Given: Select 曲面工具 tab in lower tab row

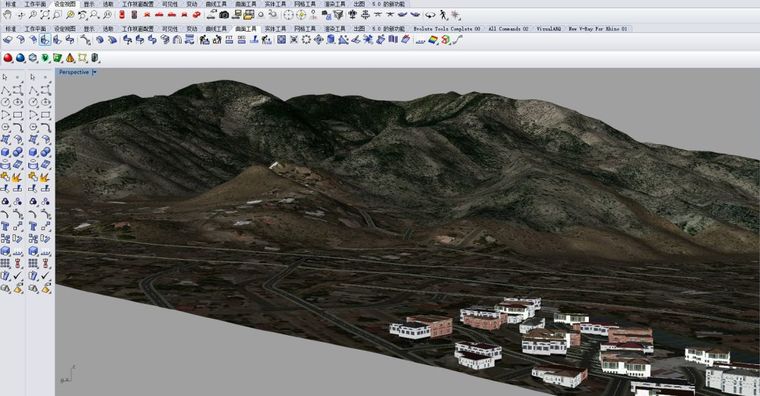Looking at the screenshot, I should [246, 29].
